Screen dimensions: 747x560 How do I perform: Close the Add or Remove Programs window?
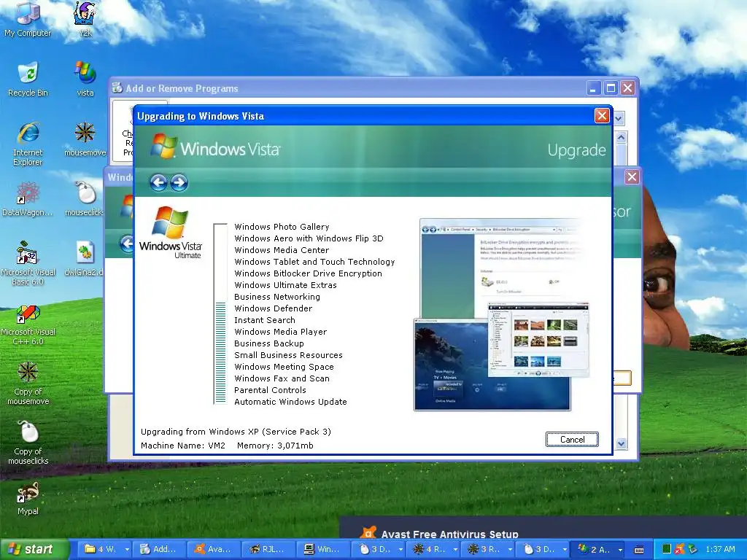click(x=627, y=88)
